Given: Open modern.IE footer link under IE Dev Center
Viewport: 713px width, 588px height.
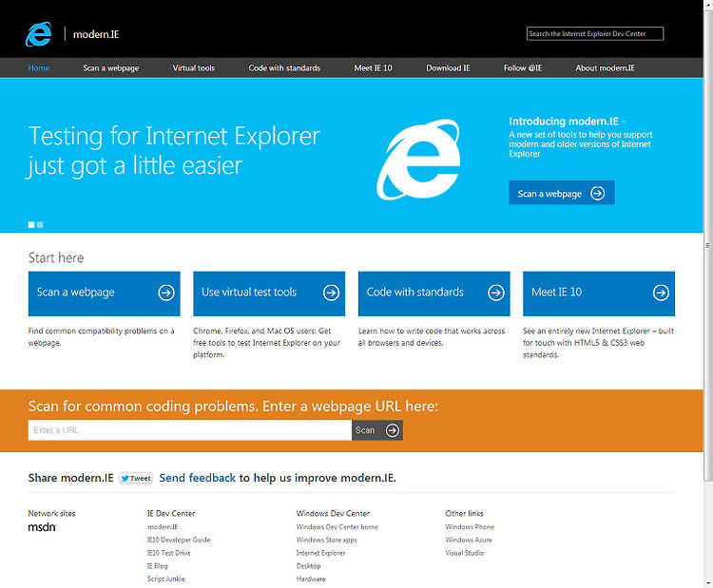Looking at the screenshot, I should coord(163,526).
